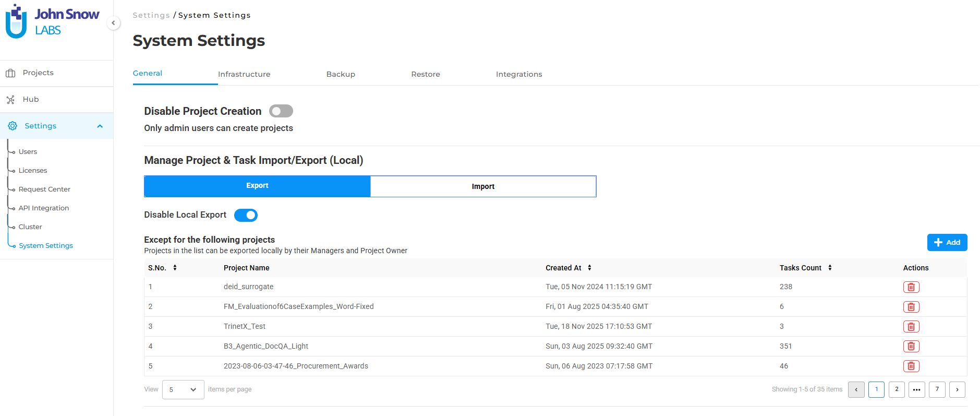Remove B3_Agentic_DocQA_Light using its trash icon
This screenshot has width=980, height=416.
click(x=911, y=347)
